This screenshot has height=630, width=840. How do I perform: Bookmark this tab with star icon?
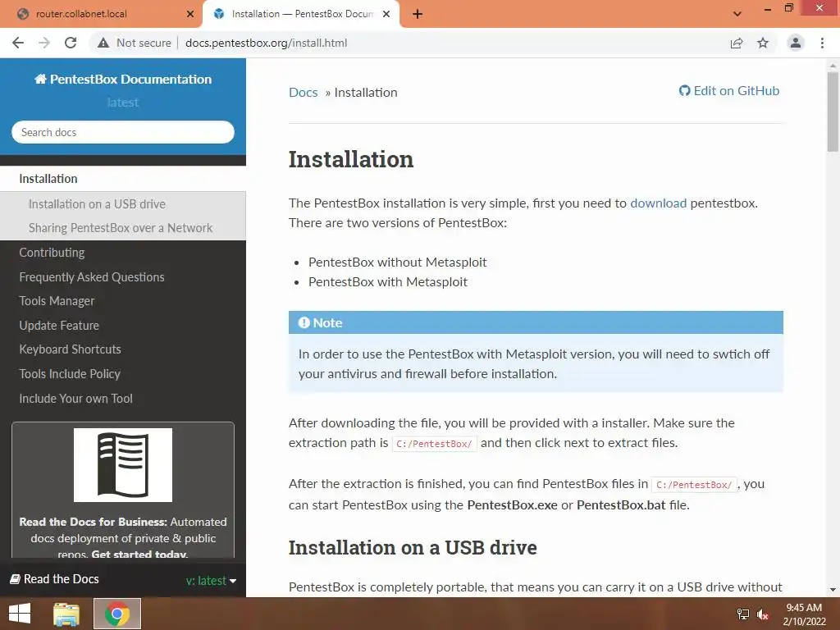(763, 43)
